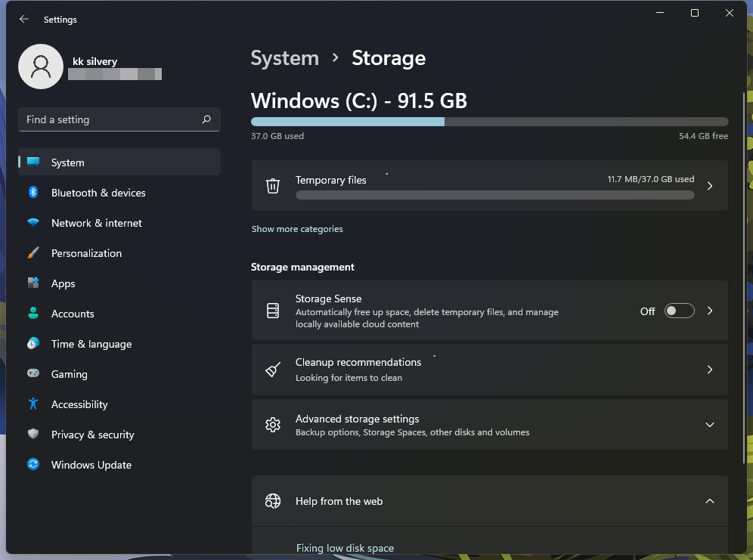753x560 pixels.
Task: Click the Accessibility figure icon
Action: click(x=33, y=404)
